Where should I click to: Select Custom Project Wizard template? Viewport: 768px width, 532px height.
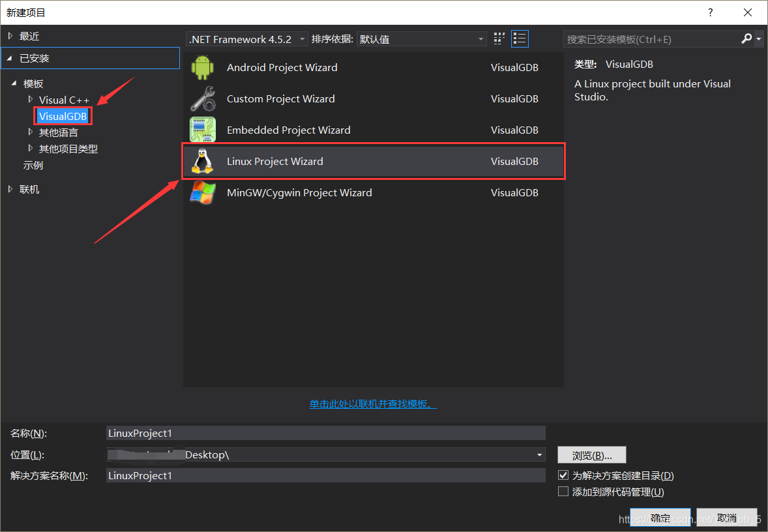[373, 99]
